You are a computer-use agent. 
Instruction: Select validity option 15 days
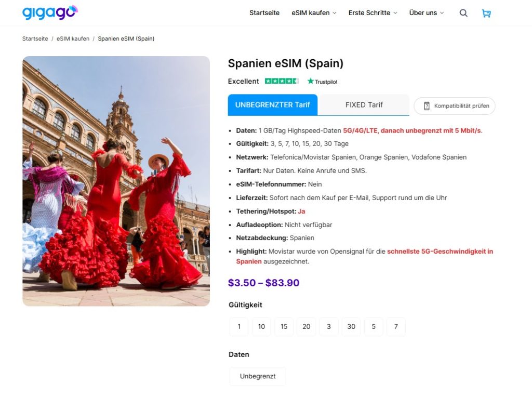click(284, 326)
